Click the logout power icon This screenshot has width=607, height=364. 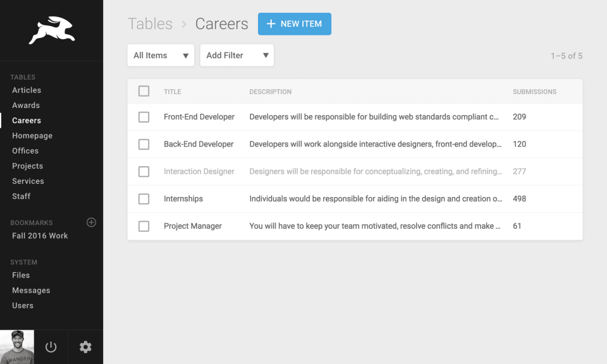(x=51, y=347)
